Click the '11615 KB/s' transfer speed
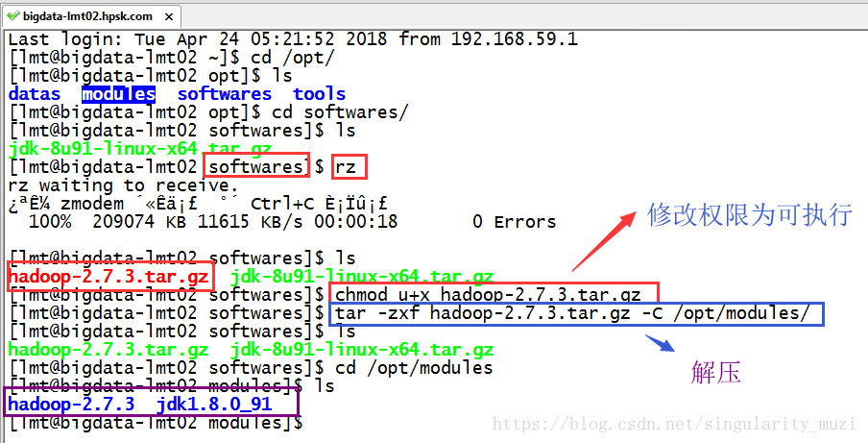Image resolution: width=868 pixels, height=443 pixels. 251,222
